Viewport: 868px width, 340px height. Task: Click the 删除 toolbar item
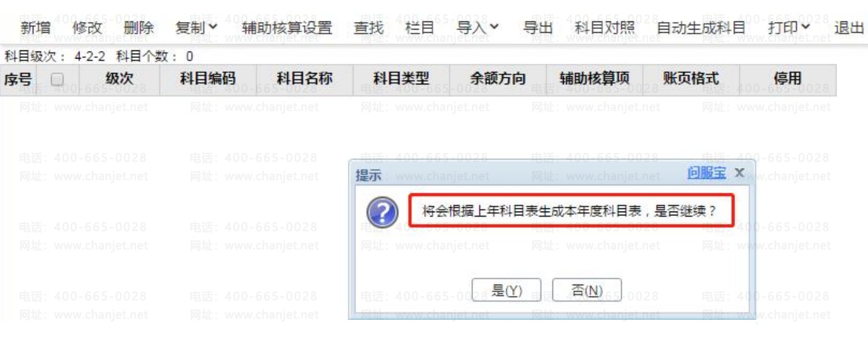coord(139,28)
